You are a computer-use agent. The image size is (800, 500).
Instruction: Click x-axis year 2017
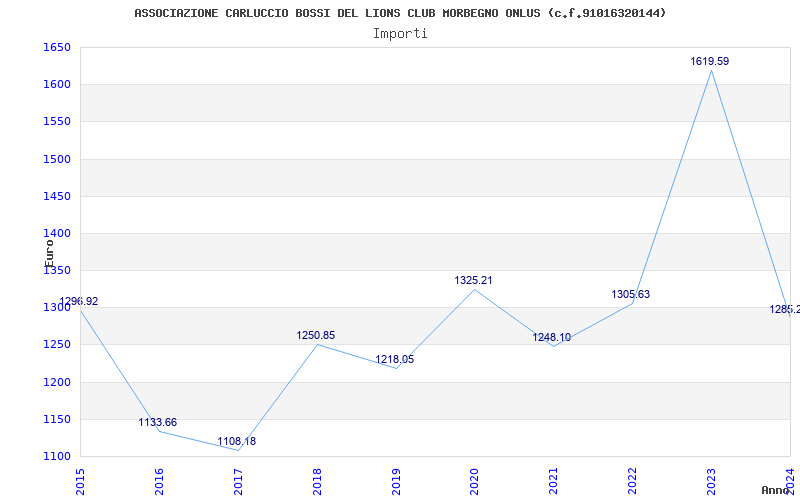point(238,480)
